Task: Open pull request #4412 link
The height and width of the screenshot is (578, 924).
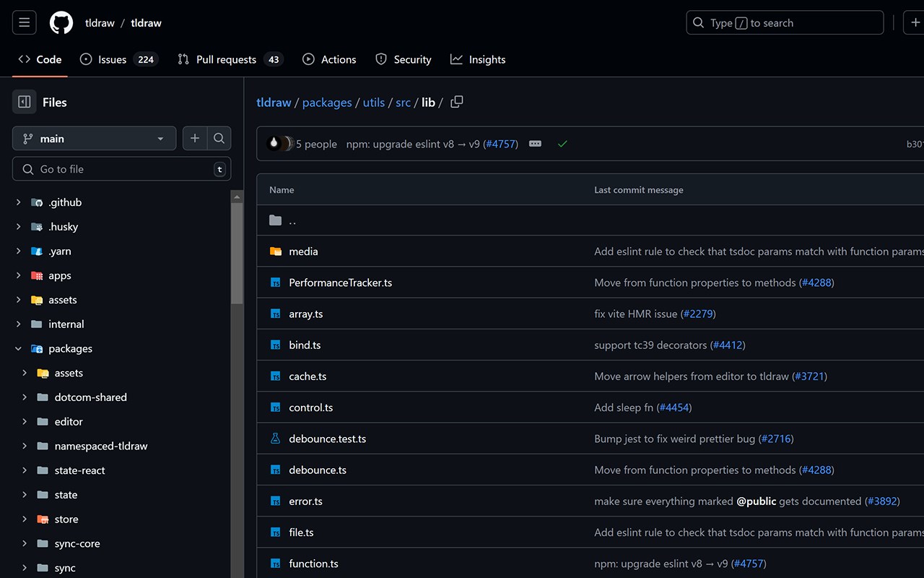Action: tap(728, 345)
